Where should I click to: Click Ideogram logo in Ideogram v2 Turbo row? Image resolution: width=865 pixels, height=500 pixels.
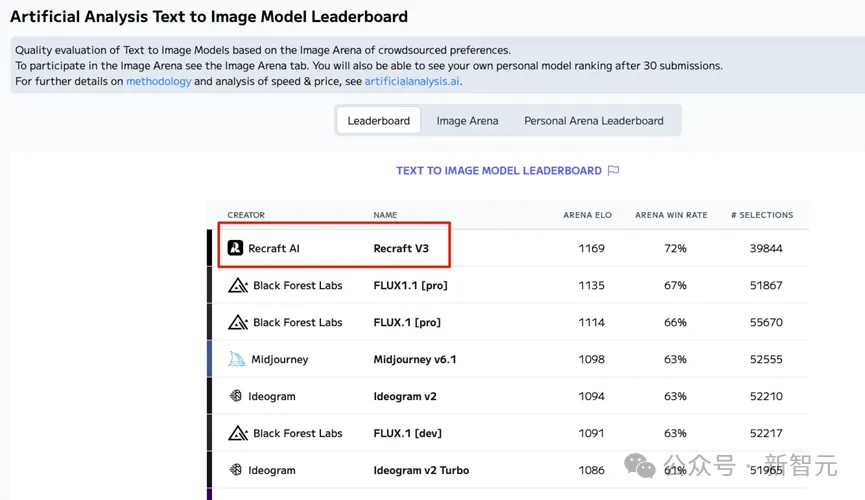236,470
